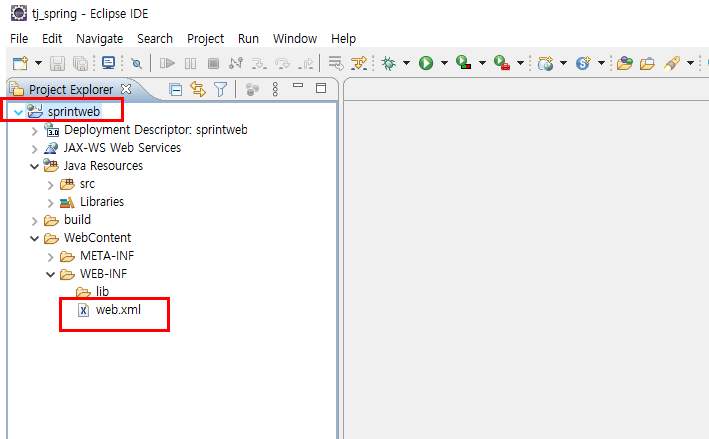This screenshot has width=709, height=439.
Task: Open the File menu
Action: (x=19, y=39)
